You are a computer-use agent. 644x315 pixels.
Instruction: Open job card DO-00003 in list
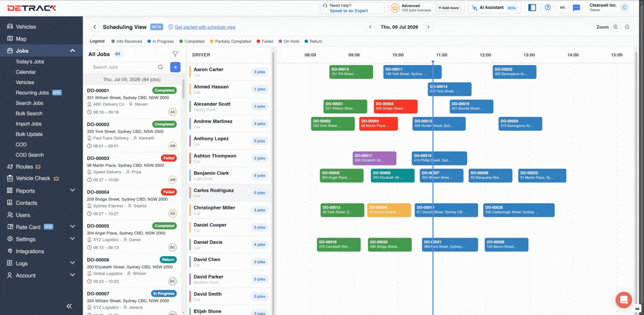coord(132,169)
